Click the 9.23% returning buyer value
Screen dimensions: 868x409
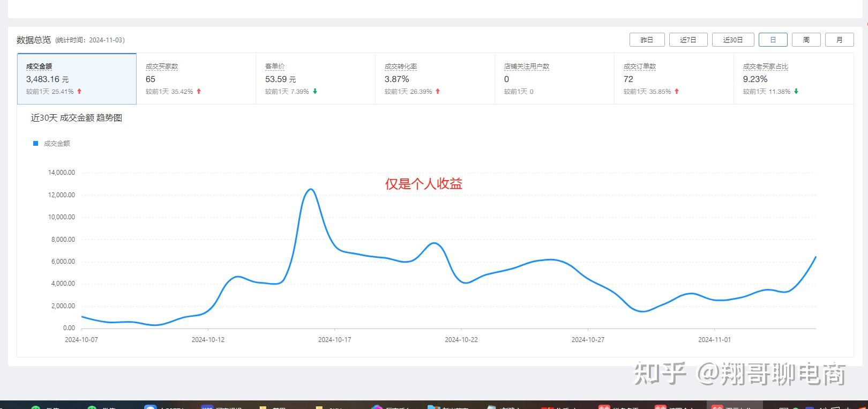pyautogui.click(x=755, y=79)
